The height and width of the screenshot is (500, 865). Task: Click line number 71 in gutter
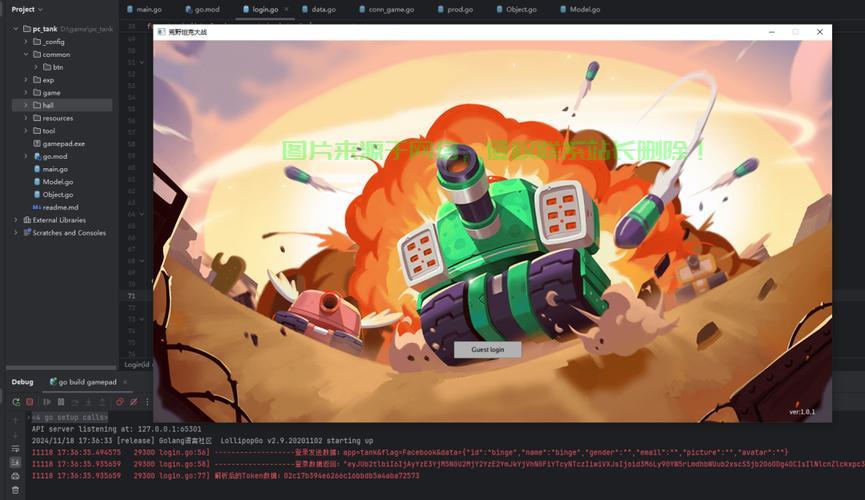131,296
